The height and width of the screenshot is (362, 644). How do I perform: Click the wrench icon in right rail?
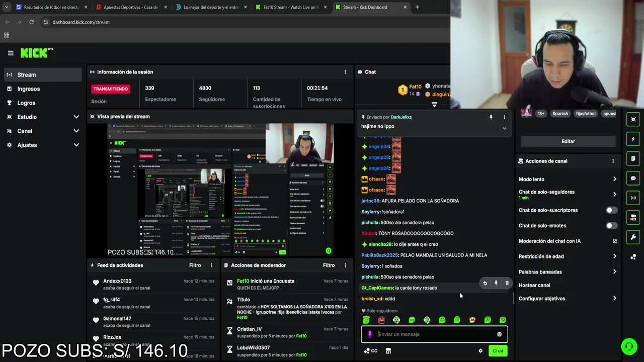point(633,237)
